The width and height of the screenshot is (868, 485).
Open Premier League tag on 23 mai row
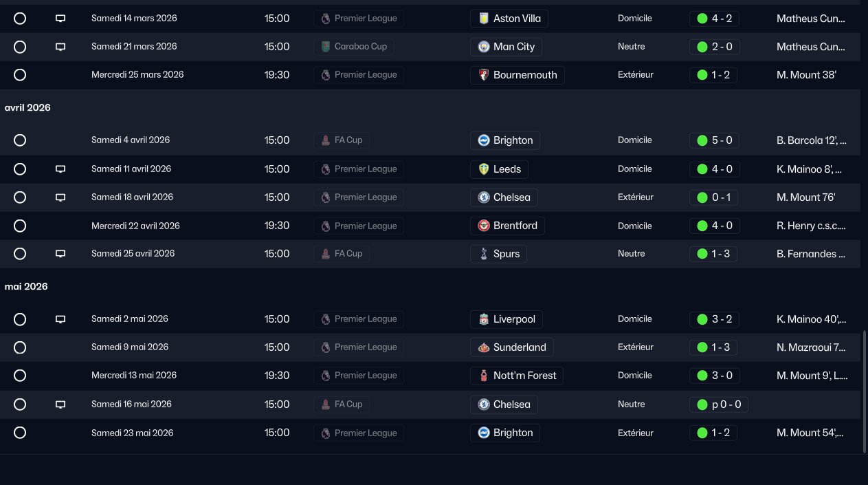pos(358,433)
